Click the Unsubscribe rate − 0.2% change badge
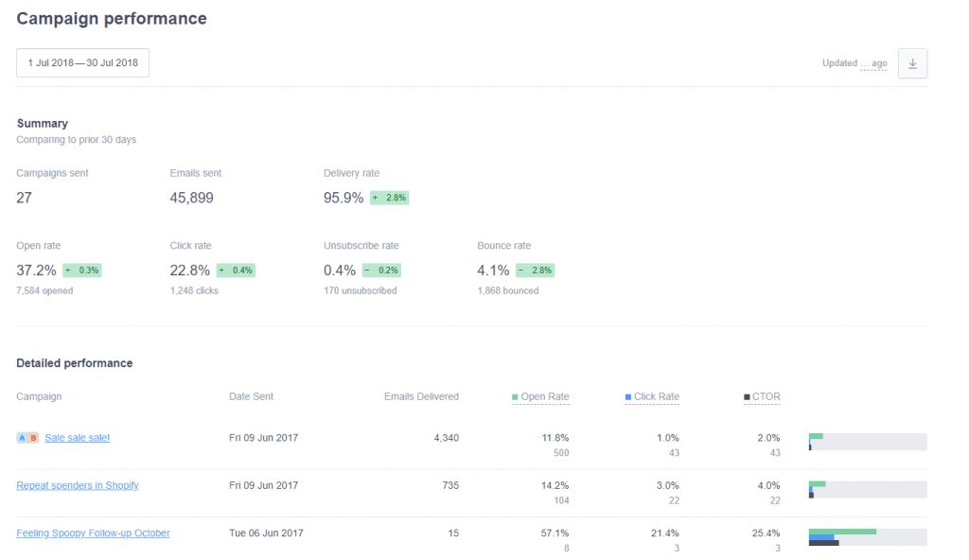Image resolution: width=969 pixels, height=560 pixels. point(381,271)
